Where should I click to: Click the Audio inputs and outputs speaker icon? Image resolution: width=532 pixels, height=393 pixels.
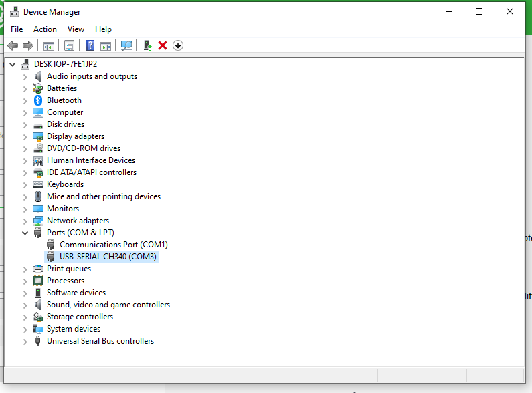[38, 76]
